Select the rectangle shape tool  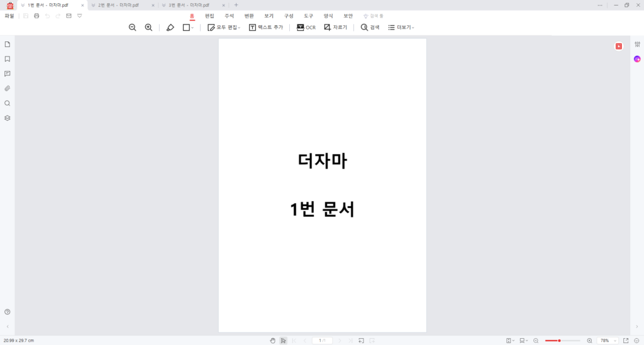point(186,28)
